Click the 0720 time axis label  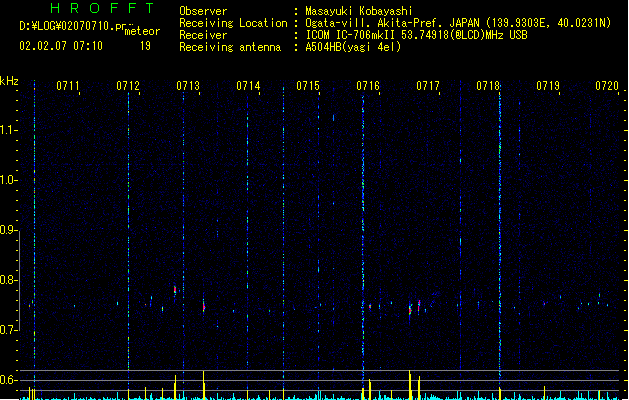607,86
